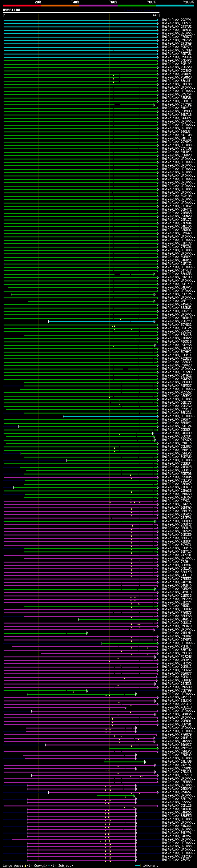197x868 pixels.
Task: Select hit label UniRef100_O75643
Action: pyautogui.click(x=177, y=233)
